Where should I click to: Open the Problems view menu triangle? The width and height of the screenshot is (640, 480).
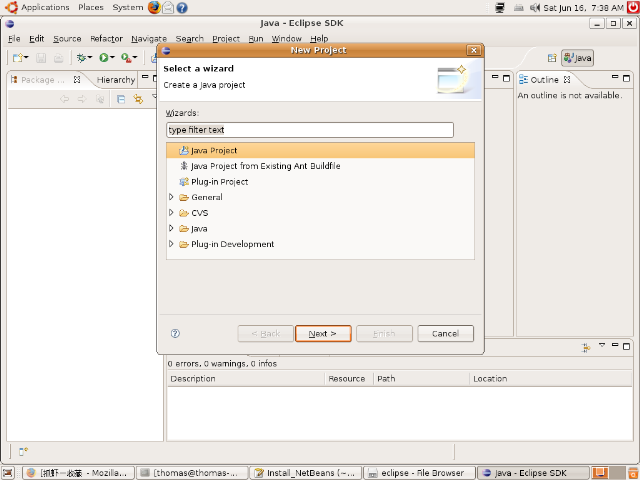602,345
